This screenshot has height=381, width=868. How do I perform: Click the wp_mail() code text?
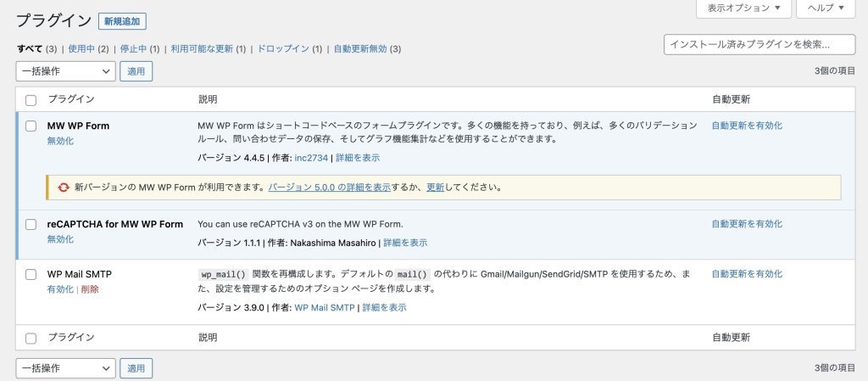pos(223,274)
